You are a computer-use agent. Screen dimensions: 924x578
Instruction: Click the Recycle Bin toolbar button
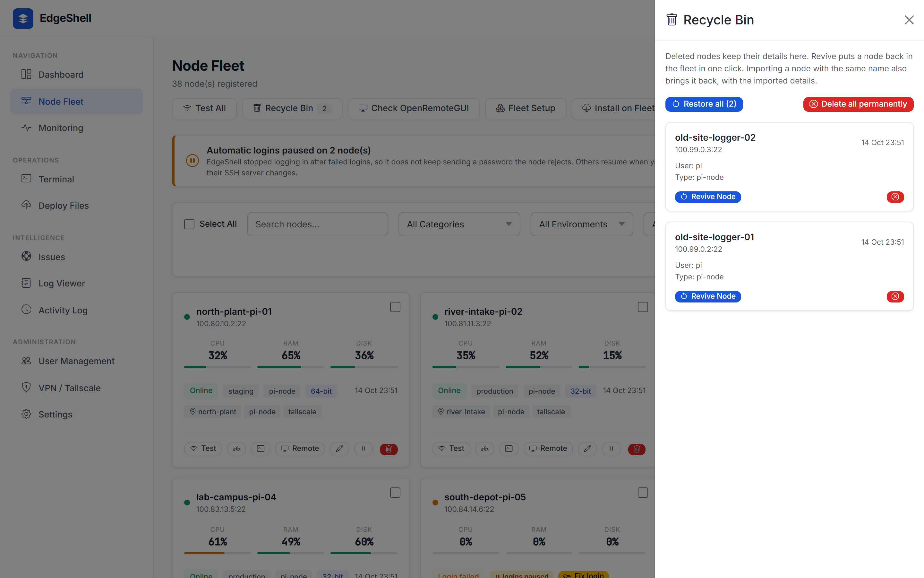tap(292, 109)
